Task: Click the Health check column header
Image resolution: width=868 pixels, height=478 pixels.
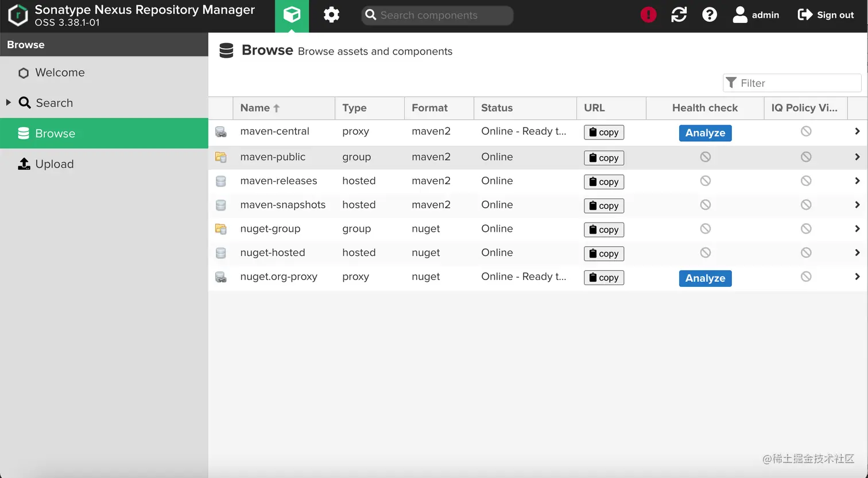Action: [705, 108]
